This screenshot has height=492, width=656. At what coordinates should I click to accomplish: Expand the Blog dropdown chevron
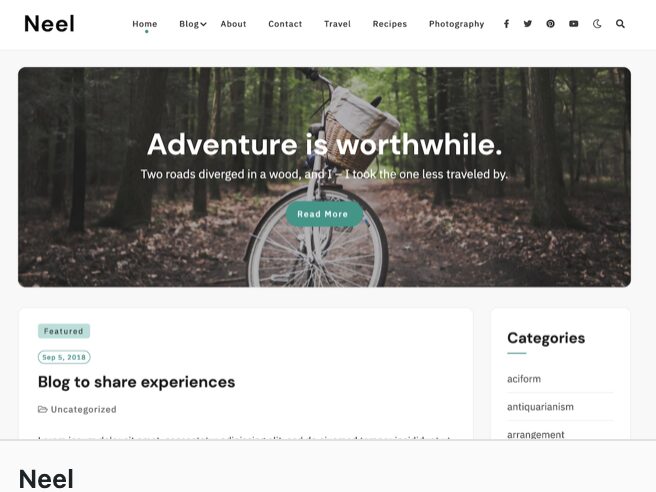(203, 24)
